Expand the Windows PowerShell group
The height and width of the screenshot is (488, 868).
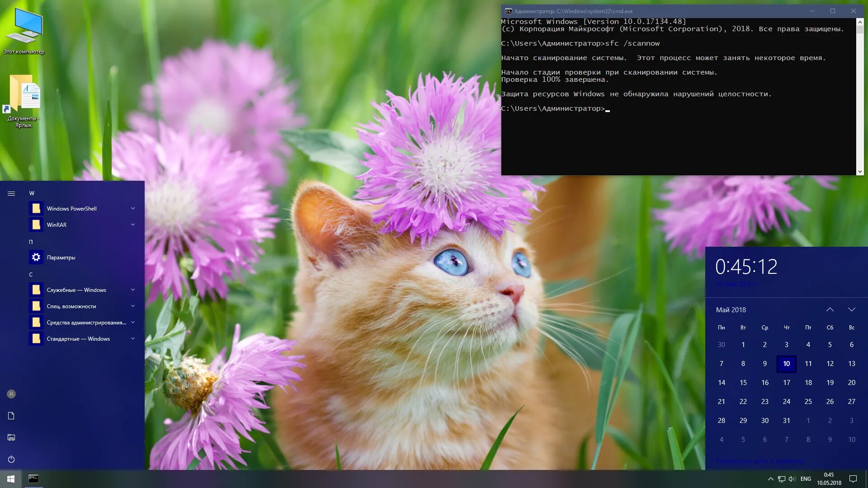(132, 208)
